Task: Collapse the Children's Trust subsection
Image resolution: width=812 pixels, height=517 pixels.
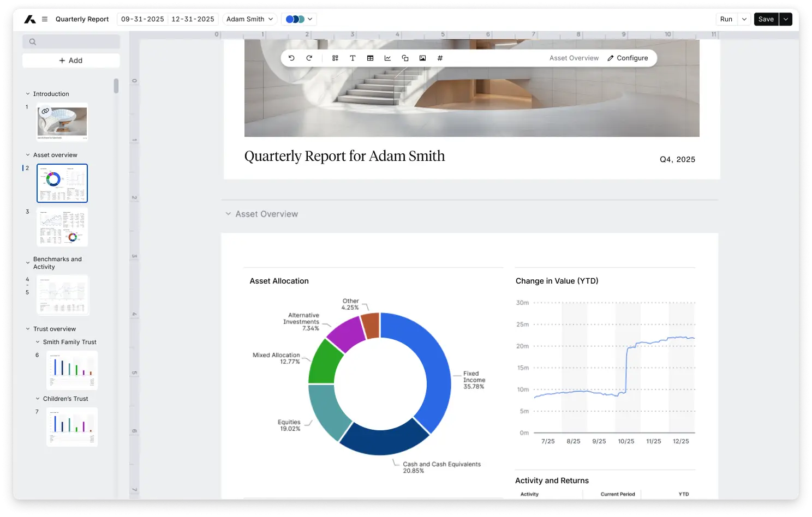Action: pyautogui.click(x=38, y=399)
